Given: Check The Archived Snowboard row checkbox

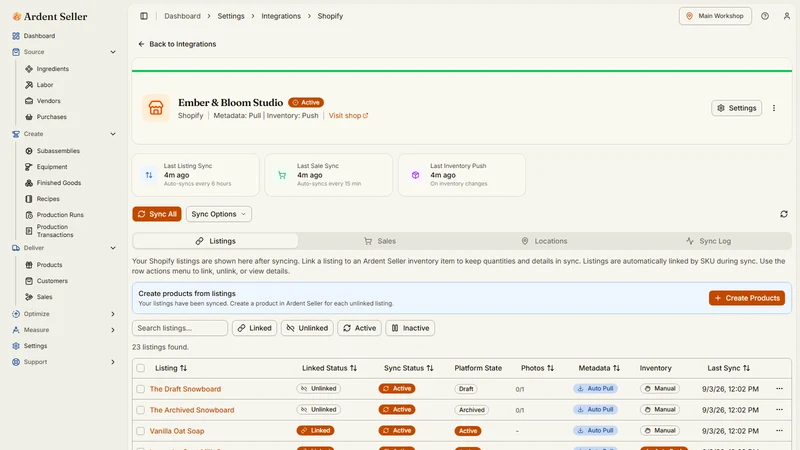Looking at the screenshot, I should point(141,410).
